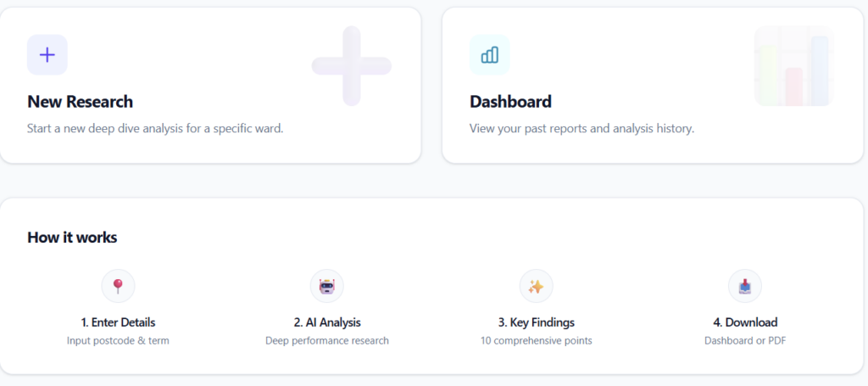Click "Dashboard or PDF" caption
Screen dimensions: 868x386
tap(744, 341)
